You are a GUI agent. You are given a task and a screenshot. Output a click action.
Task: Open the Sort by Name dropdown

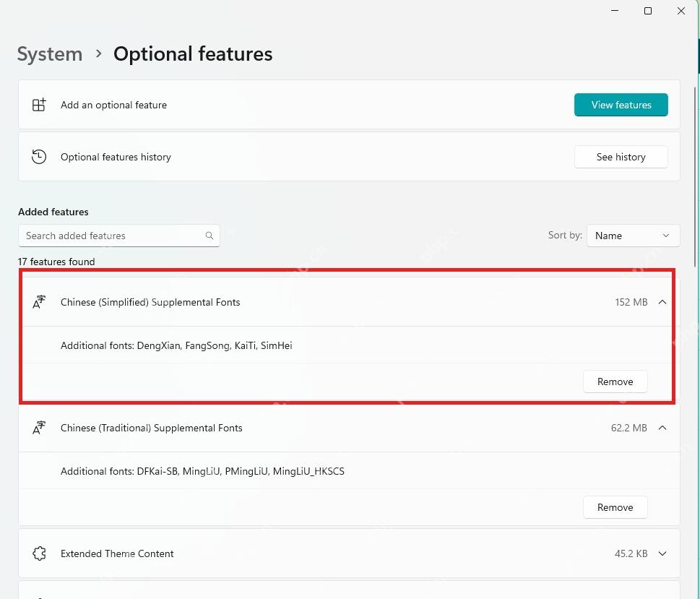(633, 236)
